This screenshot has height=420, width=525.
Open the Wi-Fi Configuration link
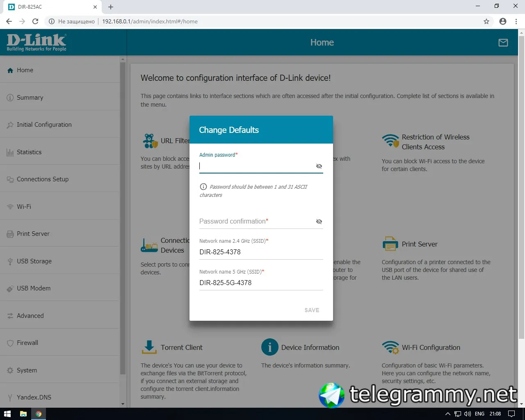click(x=431, y=347)
